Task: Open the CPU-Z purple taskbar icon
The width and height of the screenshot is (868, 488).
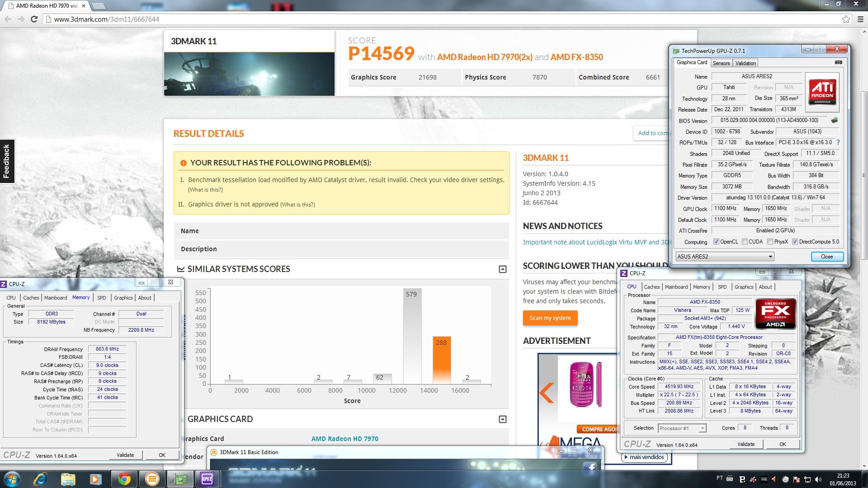Action: (207, 479)
